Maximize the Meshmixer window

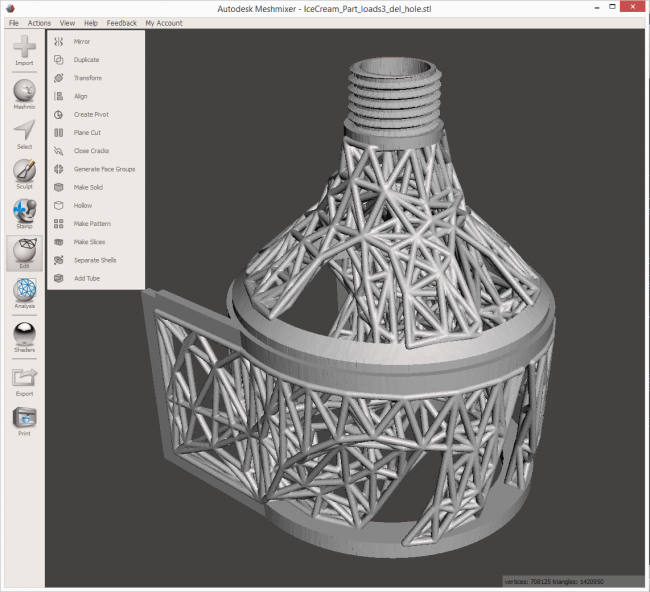(x=612, y=7)
